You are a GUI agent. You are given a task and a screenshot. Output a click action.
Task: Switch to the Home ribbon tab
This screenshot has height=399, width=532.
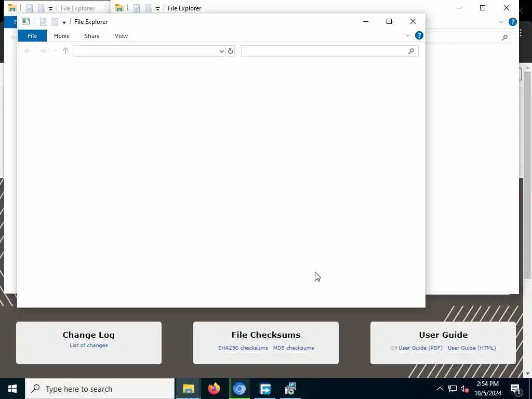[x=61, y=36]
